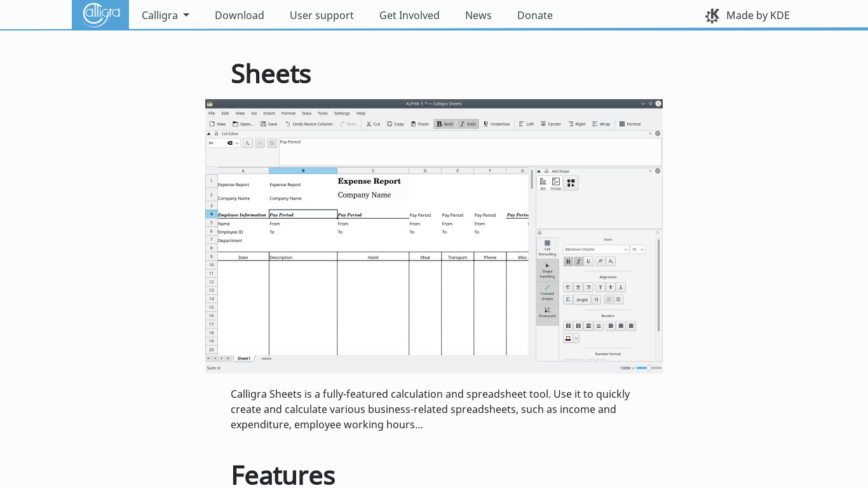Open the Data menu
The width and height of the screenshot is (868, 488).
tap(306, 113)
